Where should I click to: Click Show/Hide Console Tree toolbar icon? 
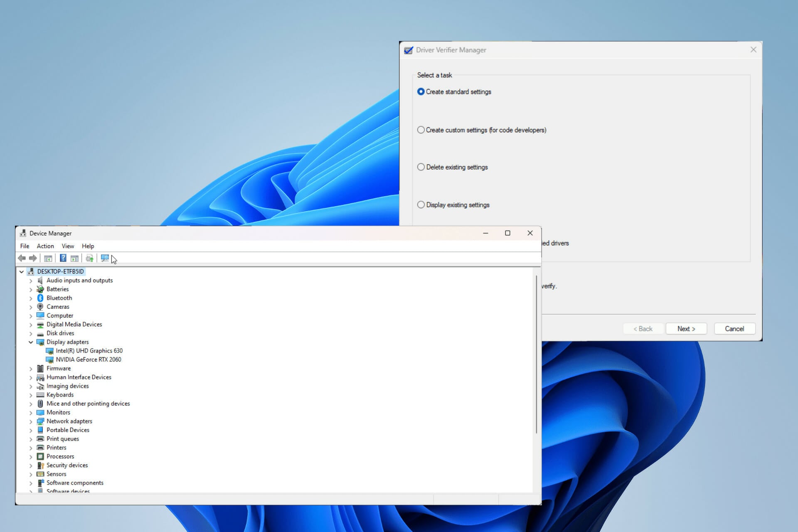48,258
